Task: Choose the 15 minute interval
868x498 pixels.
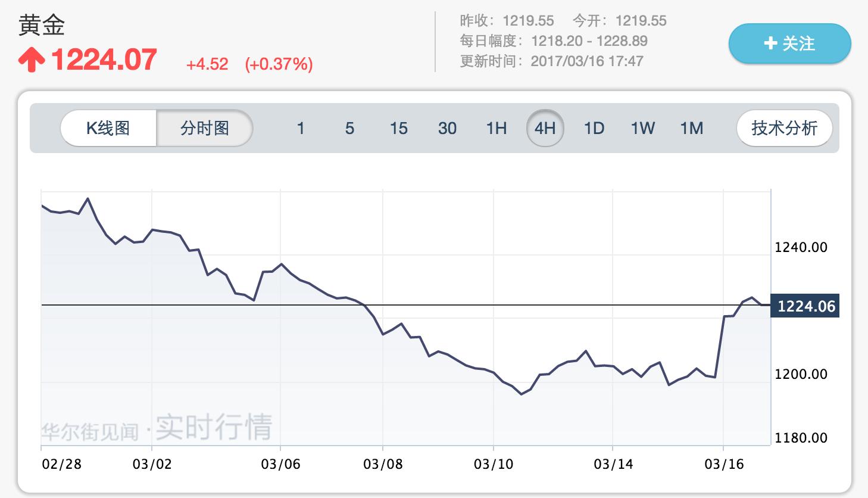Action: tap(398, 128)
